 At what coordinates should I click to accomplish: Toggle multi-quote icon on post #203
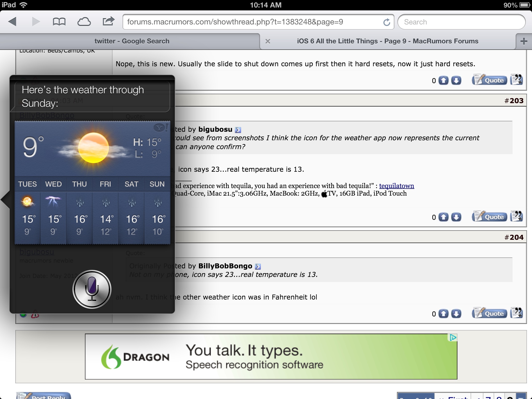coord(517,216)
